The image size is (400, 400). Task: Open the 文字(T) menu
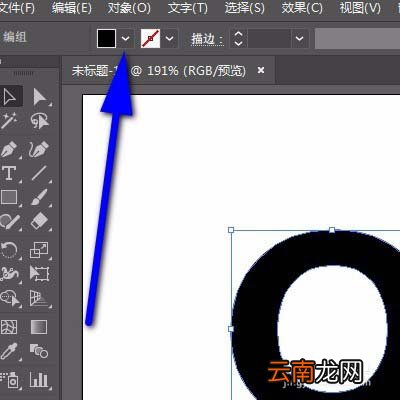coord(187,8)
